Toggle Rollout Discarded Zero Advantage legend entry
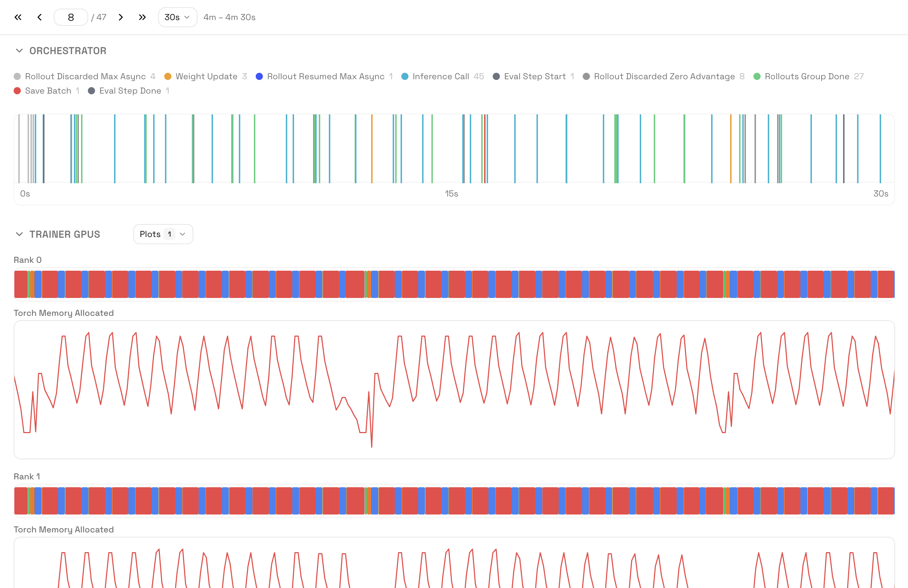The width and height of the screenshot is (908, 588). 664,76
